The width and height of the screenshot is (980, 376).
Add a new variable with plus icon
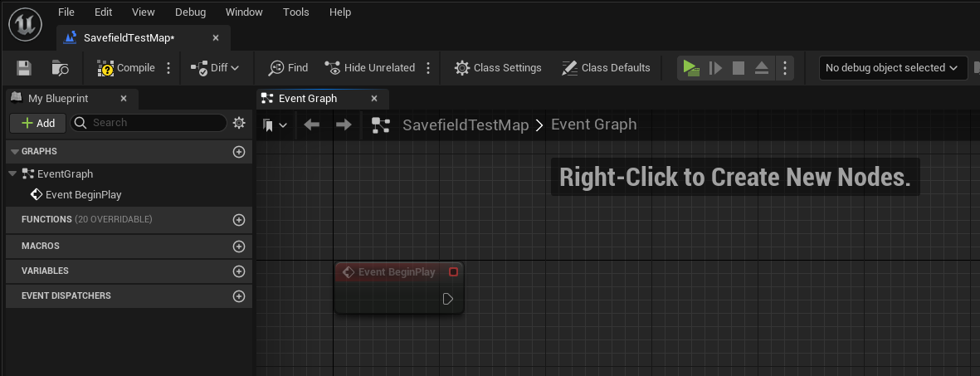click(239, 271)
